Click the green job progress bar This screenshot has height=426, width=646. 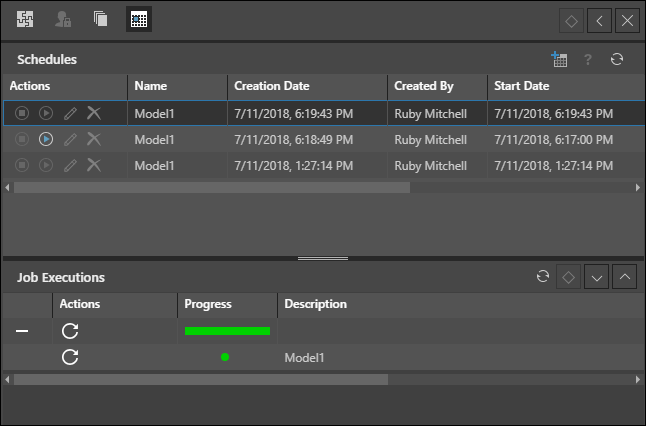tap(227, 331)
